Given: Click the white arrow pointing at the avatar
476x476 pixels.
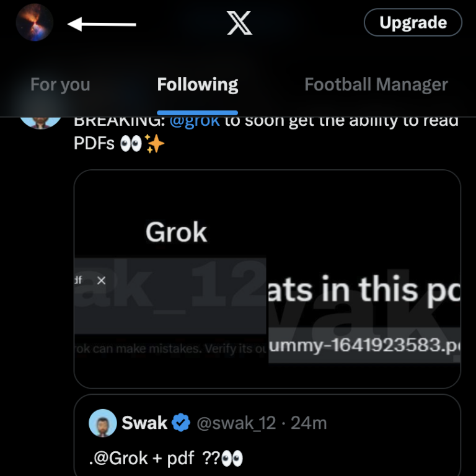Looking at the screenshot, I should point(102,25).
